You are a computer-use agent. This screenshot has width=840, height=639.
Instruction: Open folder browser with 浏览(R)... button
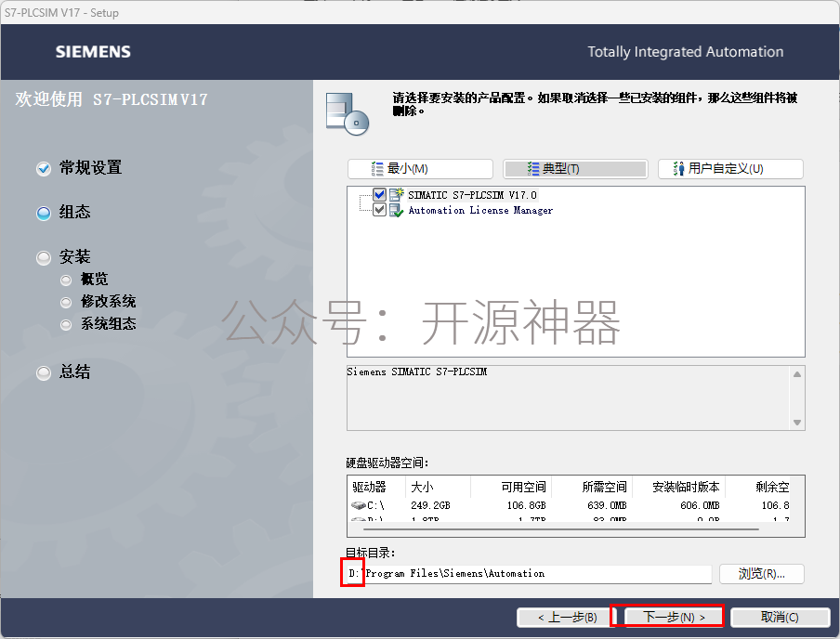click(761, 574)
